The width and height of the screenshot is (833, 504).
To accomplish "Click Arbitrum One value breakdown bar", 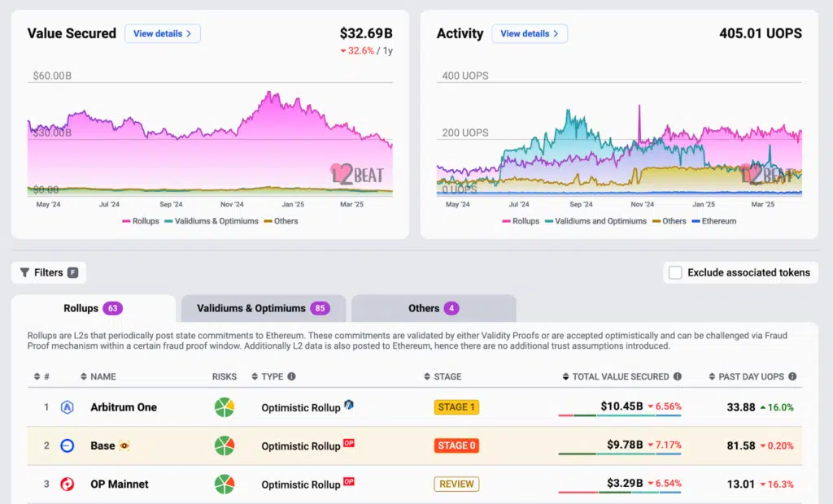I will 619,415.
